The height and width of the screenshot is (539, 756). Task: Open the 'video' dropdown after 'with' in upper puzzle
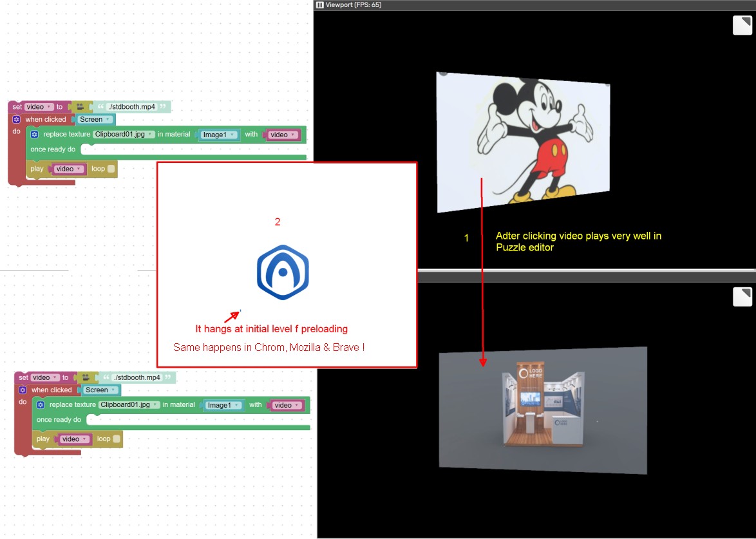(x=283, y=135)
